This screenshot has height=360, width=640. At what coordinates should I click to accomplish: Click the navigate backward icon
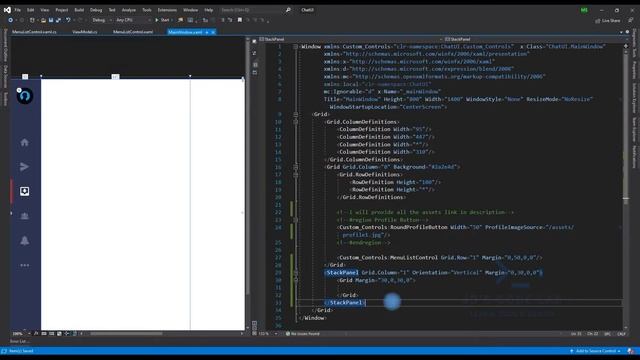[11, 20]
